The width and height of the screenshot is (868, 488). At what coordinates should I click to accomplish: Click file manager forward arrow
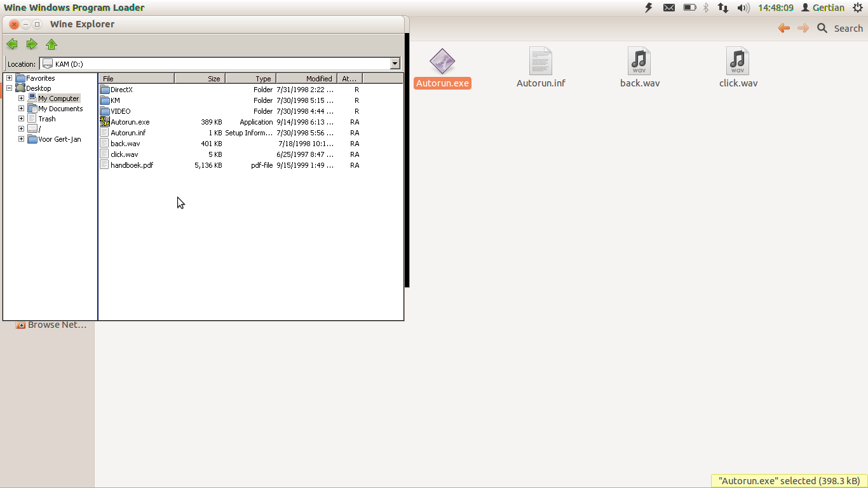(x=803, y=28)
